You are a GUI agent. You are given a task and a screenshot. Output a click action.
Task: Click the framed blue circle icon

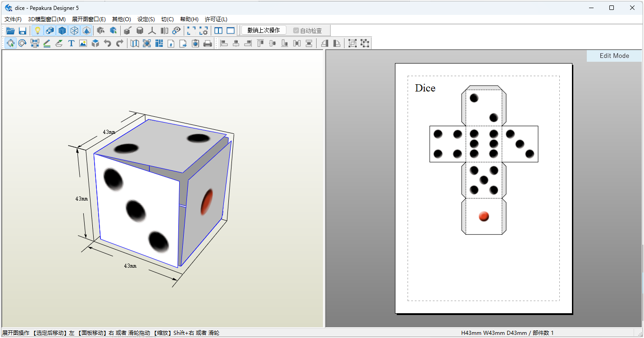click(x=147, y=43)
